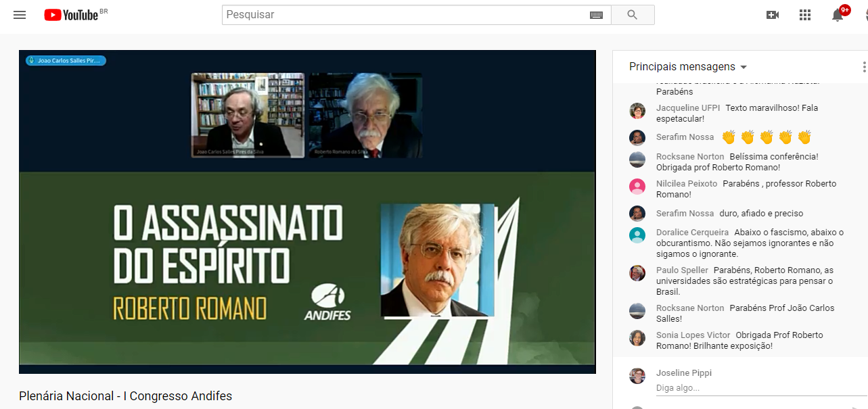Viewport: 868px width, 409px height.
Task: Open the YouTube apps grid
Action: 805,15
